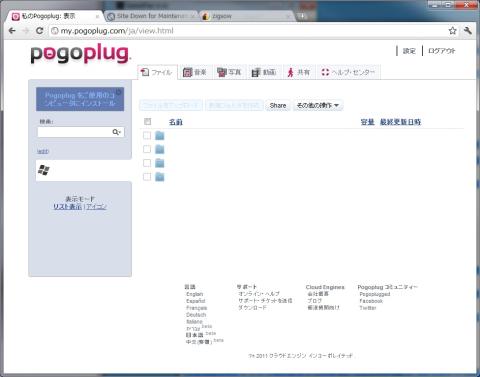
Task: Click the ログアウト link
Action: pos(442,51)
